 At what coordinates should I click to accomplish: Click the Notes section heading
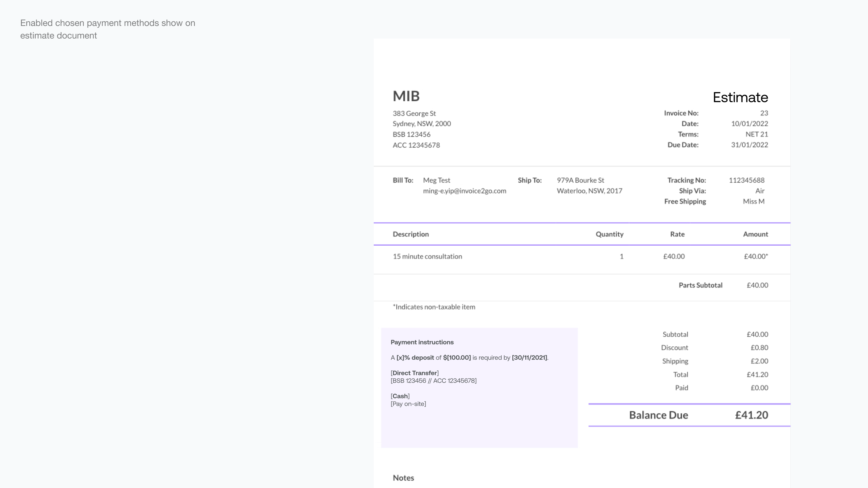(x=403, y=478)
